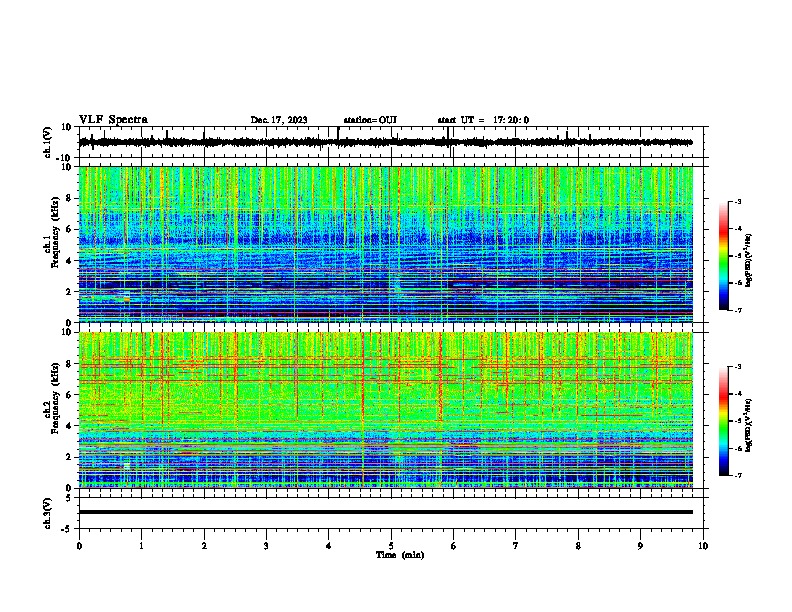Image resolution: width=792 pixels, height=612 pixels.
Task: Click the "10" tick on the time axis
Action: [x=703, y=546]
